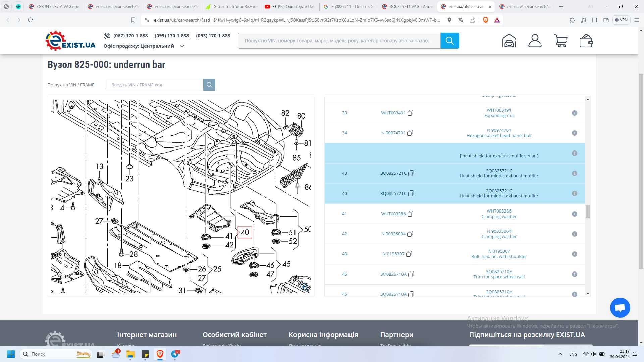Click the share page icon
The height and width of the screenshot is (362, 644).
(x=472, y=20)
